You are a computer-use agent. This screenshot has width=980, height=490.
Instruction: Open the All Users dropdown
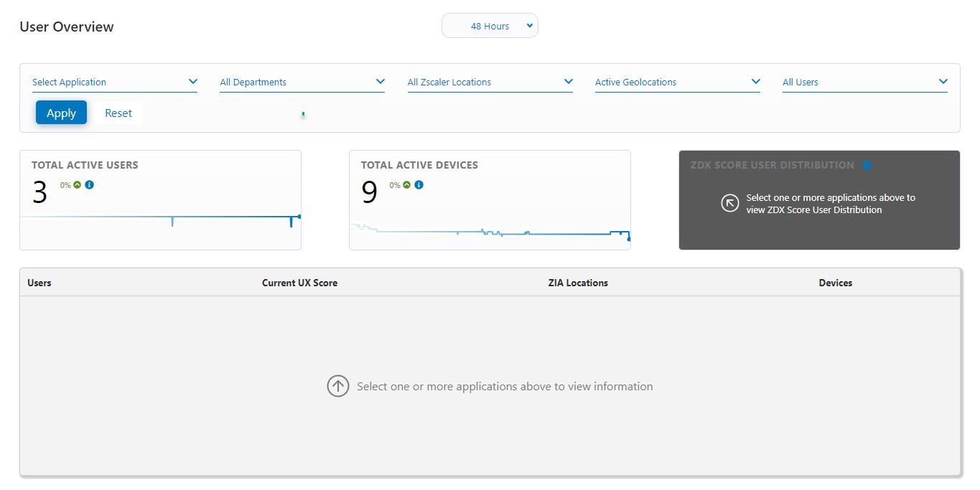coord(864,81)
